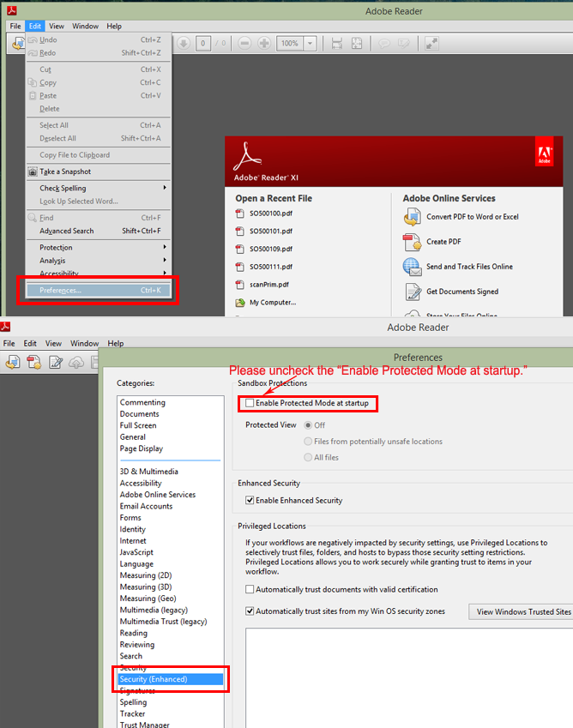
Task: Click the add sticky note comment icon
Action: tap(384, 44)
